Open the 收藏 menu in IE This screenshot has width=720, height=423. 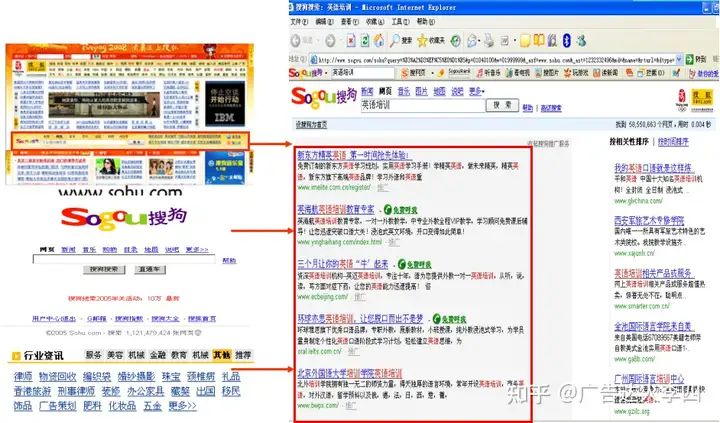(x=375, y=22)
